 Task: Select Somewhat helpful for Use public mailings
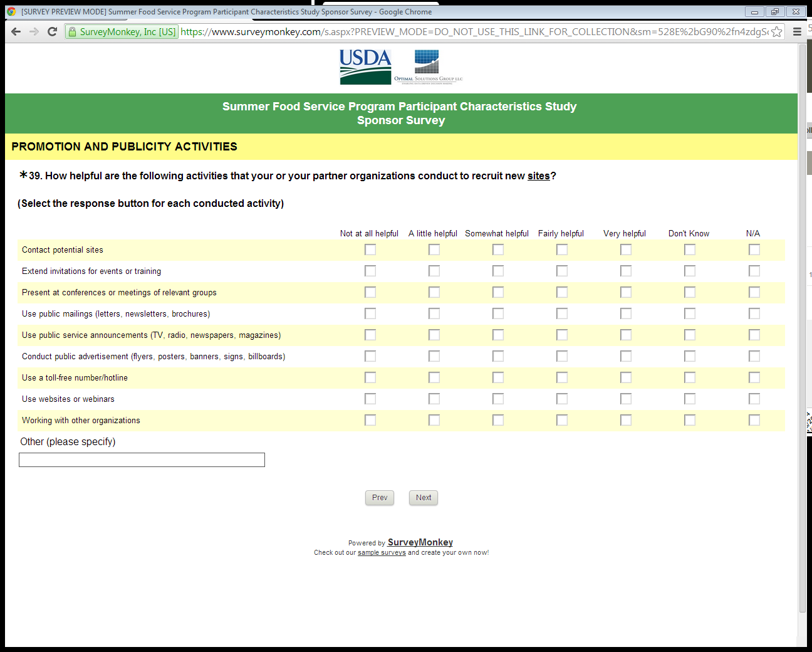point(498,313)
